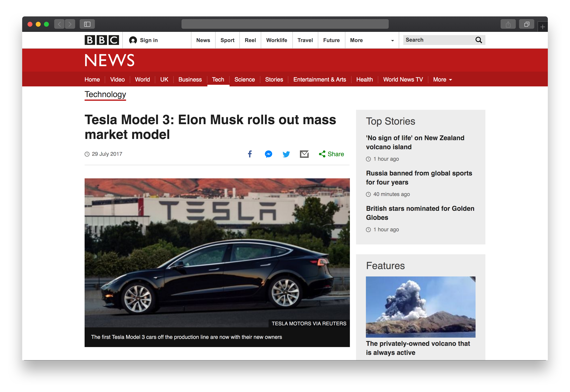Image resolution: width=570 pixels, height=392 pixels.
Task: Share the article on Twitter
Action: pyautogui.click(x=286, y=154)
